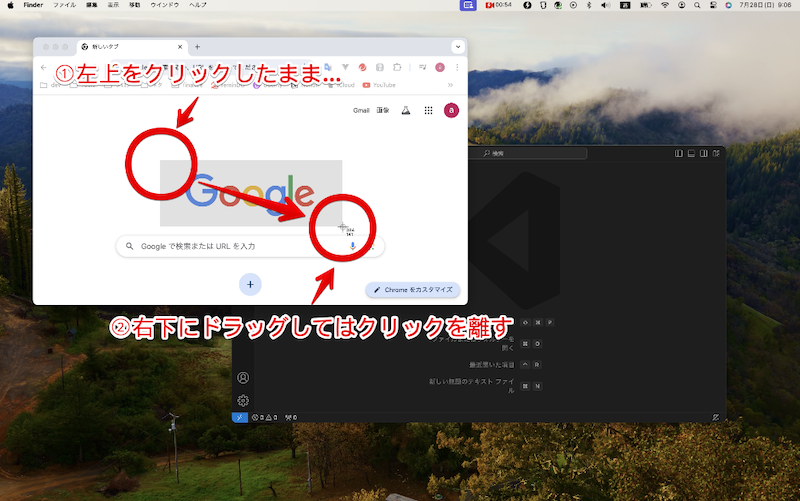Image resolution: width=800 pixels, height=501 pixels.
Task: Focus the Google search input box
Action: click(250, 246)
